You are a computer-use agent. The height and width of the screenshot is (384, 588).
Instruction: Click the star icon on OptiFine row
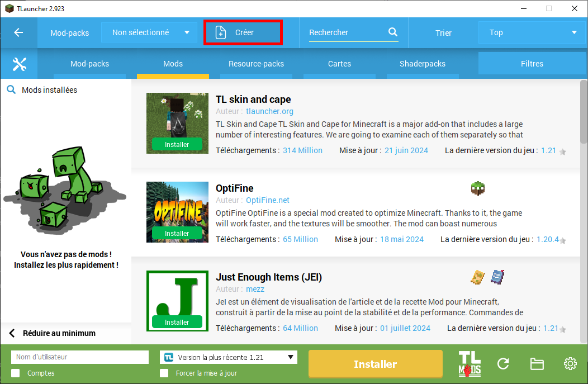coord(563,240)
